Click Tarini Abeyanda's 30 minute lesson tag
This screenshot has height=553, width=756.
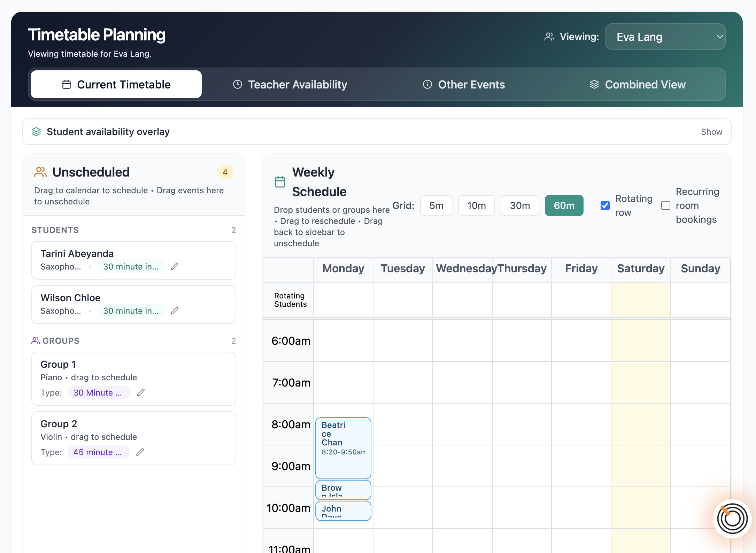tap(131, 266)
